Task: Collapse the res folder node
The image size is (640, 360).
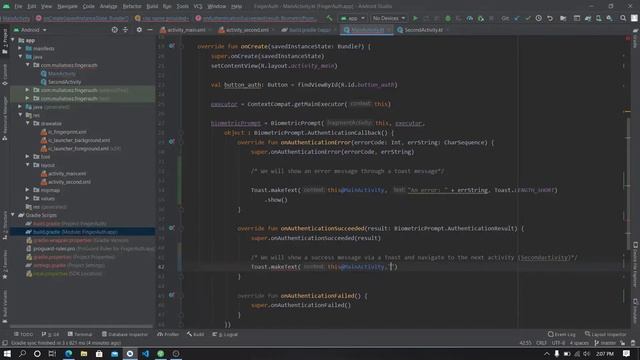Action: click(x=20, y=115)
